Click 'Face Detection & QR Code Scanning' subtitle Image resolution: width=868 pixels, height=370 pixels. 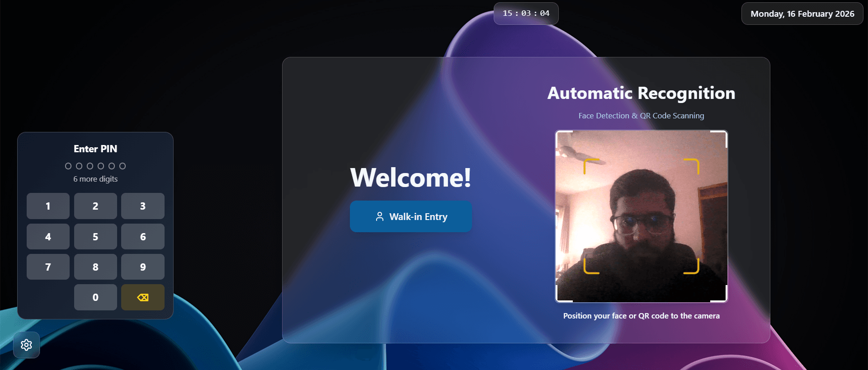click(641, 116)
